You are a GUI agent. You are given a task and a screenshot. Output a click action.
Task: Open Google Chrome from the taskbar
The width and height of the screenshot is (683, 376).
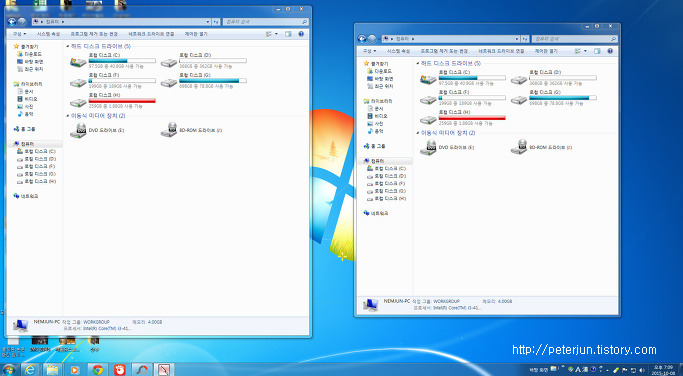tap(98, 369)
